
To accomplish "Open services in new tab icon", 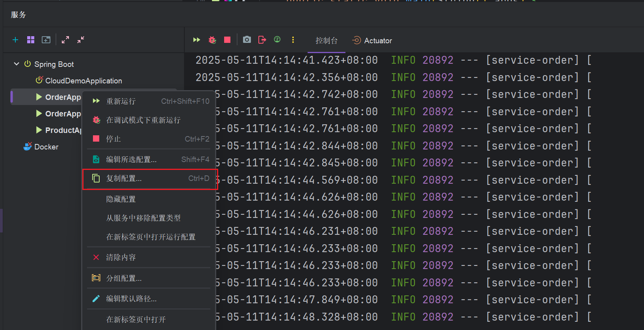I will coord(46,40).
